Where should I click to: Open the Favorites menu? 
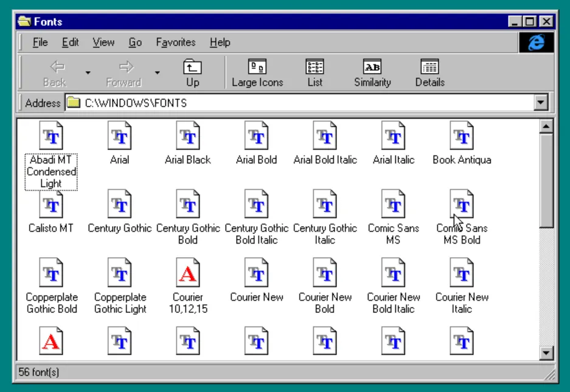point(175,43)
